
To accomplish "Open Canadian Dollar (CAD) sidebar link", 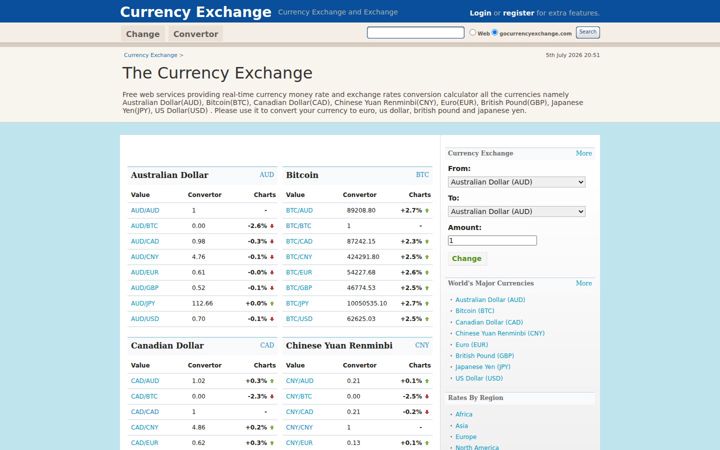I will pyautogui.click(x=489, y=322).
